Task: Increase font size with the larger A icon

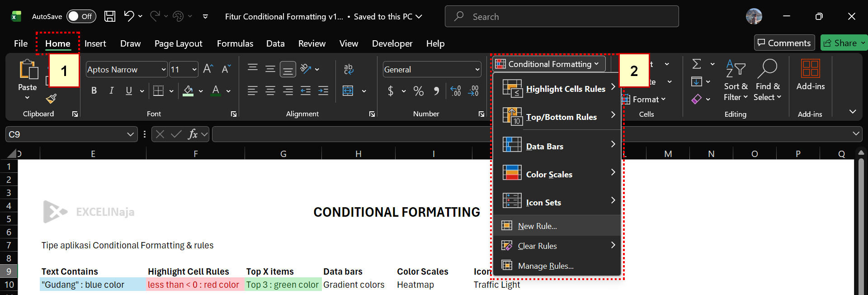Action: click(x=208, y=69)
